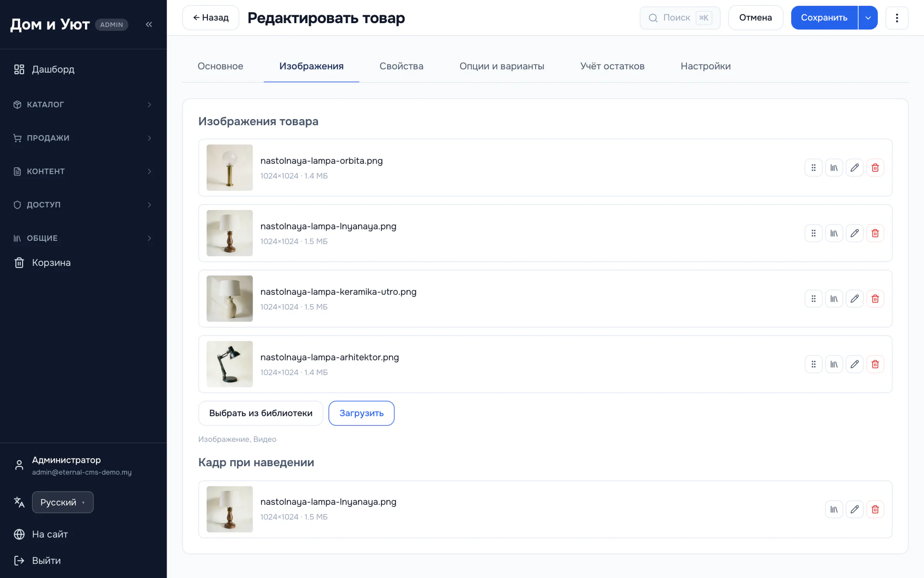
Task: Delete the nastolnaya-lampa-orbita.png image
Action: pyautogui.click(x=875, y=168)
